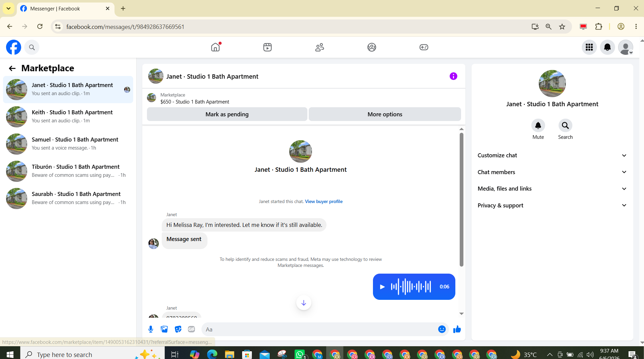
Task: Open WhatsApp from taskbar
Action: (299, 354)
